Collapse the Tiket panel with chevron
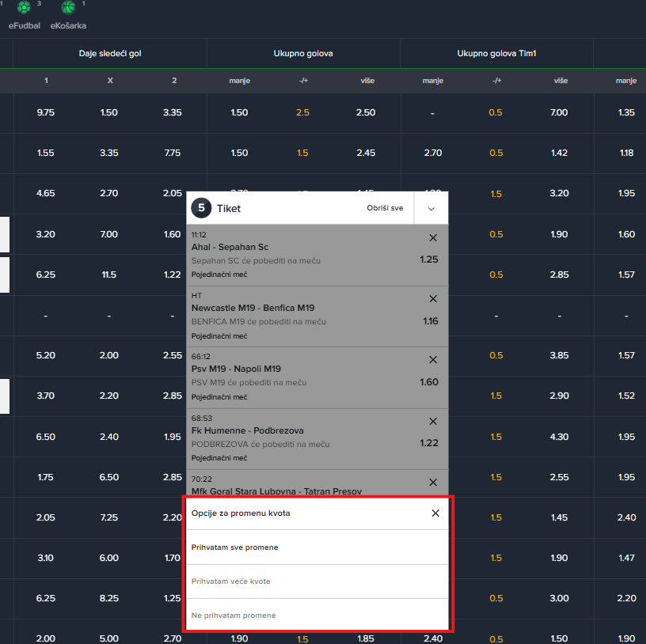646x644 pixels. pyautogui.click(x=431, y=209)
